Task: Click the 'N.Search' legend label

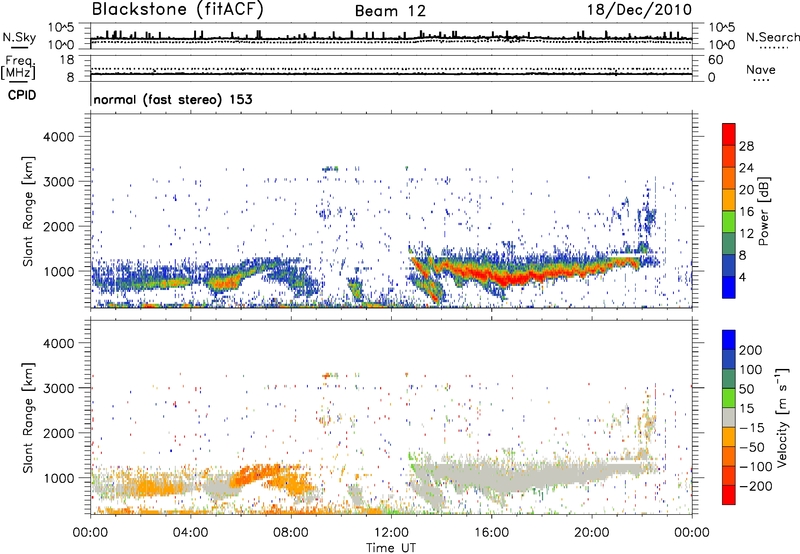Action: click(772, 37)
